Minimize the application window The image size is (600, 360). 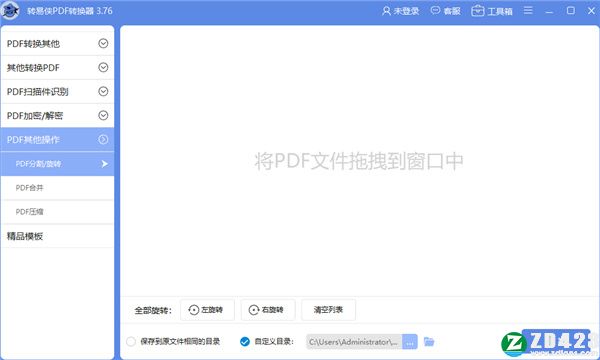(x=549, y=11)
